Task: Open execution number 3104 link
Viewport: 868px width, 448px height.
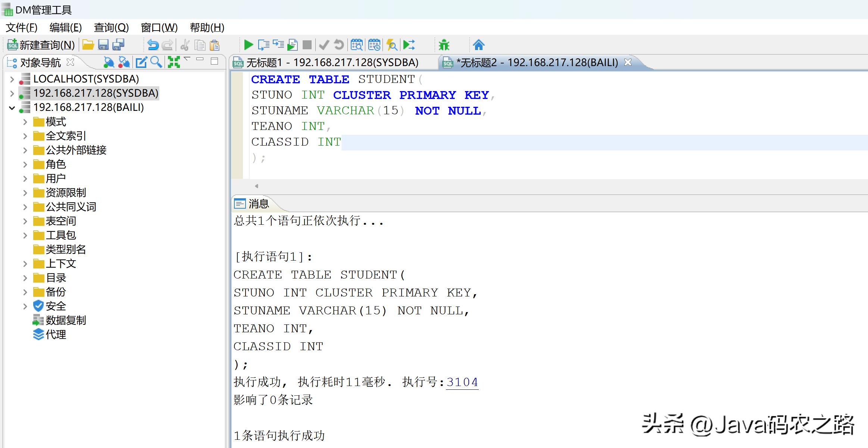Action: click(x=462, y=382)
